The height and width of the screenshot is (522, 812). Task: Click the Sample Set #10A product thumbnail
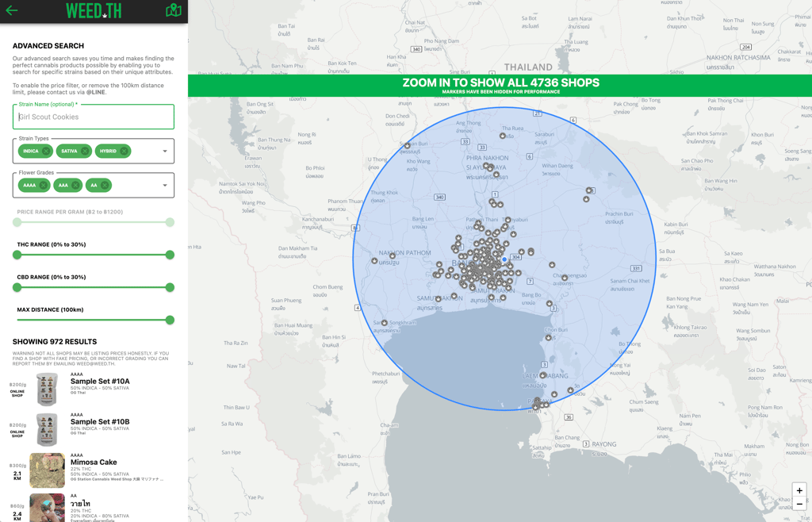point(47,389)
